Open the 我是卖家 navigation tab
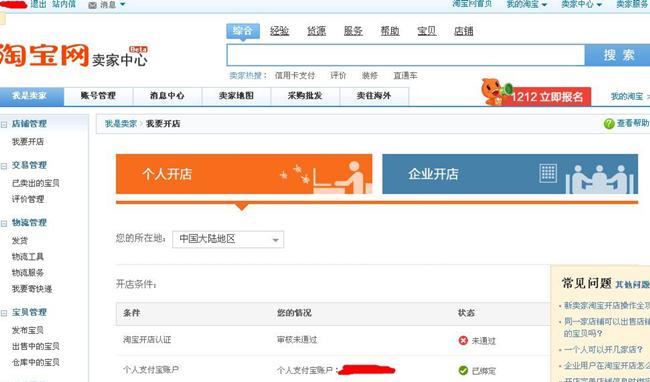Image resolution: width=650 pixels, height=382 pixels. tap(32, 96)
